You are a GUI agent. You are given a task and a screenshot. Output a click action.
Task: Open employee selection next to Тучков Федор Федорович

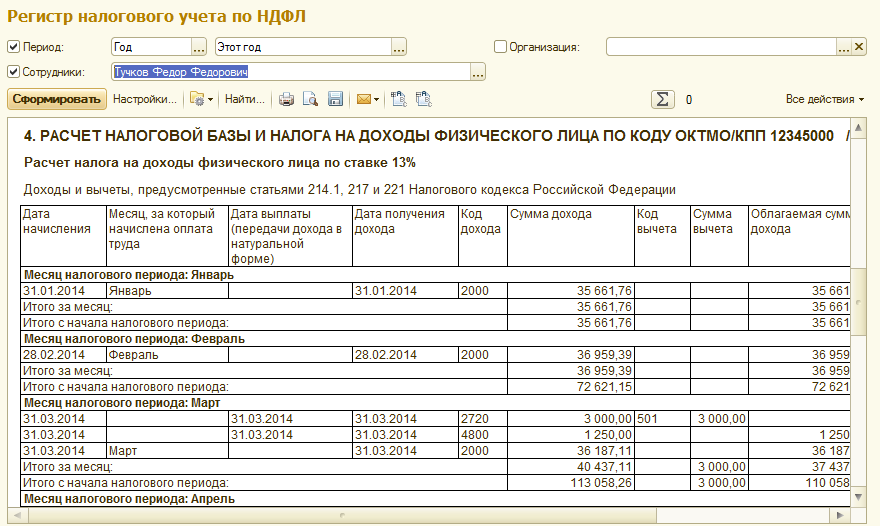tap(478, 72)
